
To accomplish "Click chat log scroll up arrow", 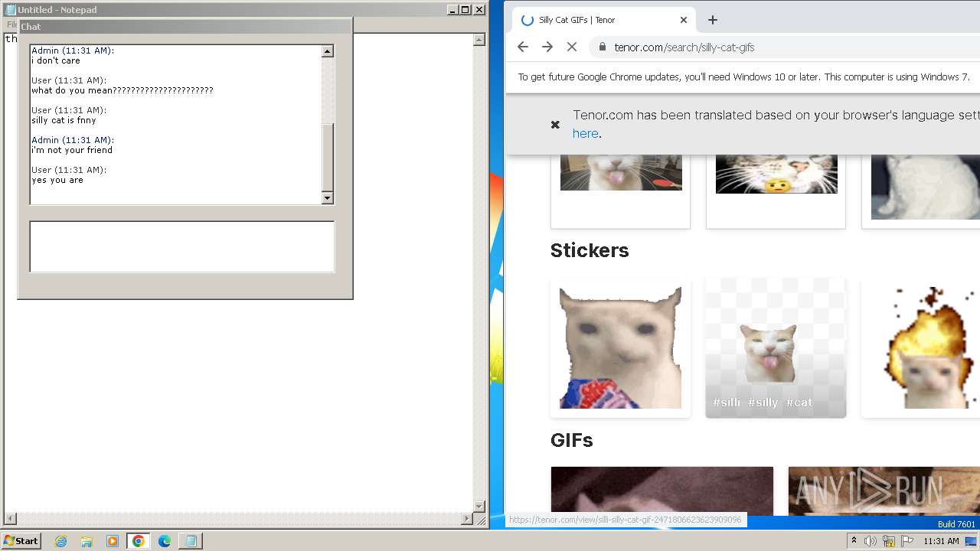I will coord(328,51).
